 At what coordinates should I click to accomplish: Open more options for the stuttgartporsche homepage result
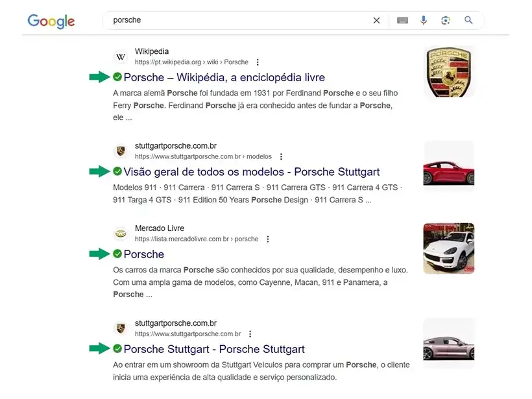click(x=250, y=334)
